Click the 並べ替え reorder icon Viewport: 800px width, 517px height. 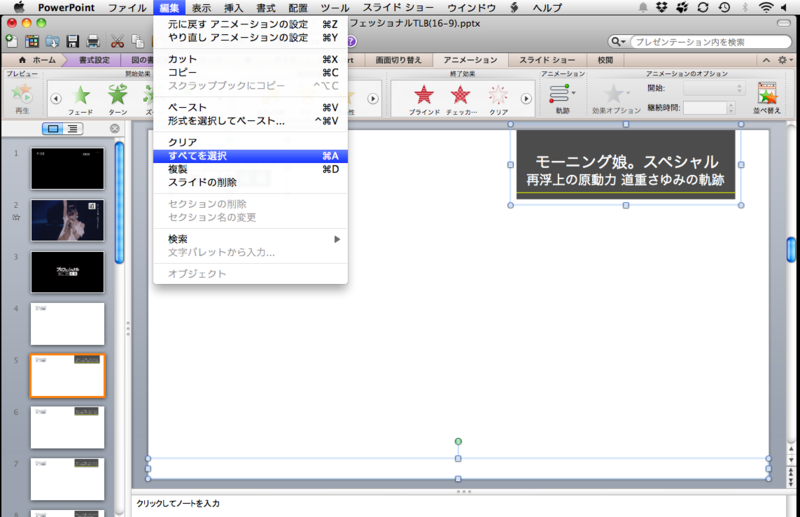pos(767,98)
